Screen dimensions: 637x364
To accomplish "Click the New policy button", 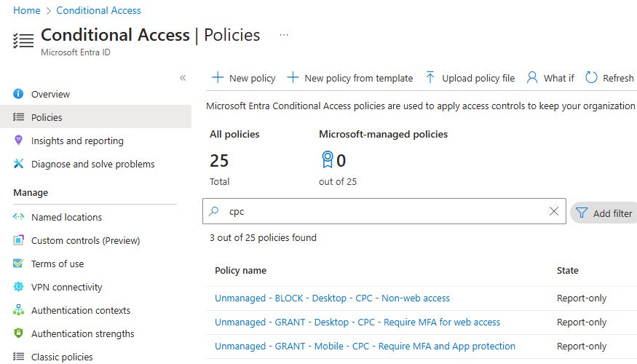I will click(x=243, y=78).
